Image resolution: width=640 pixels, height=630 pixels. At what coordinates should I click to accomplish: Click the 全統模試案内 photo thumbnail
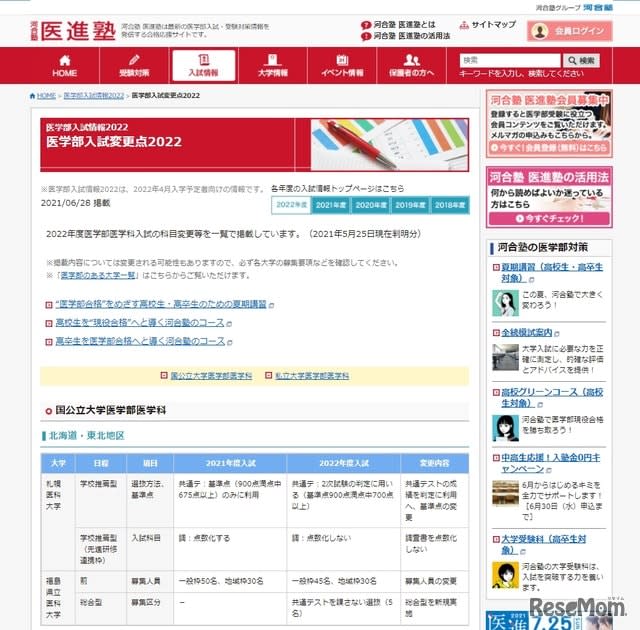click(x=505, y=357)
